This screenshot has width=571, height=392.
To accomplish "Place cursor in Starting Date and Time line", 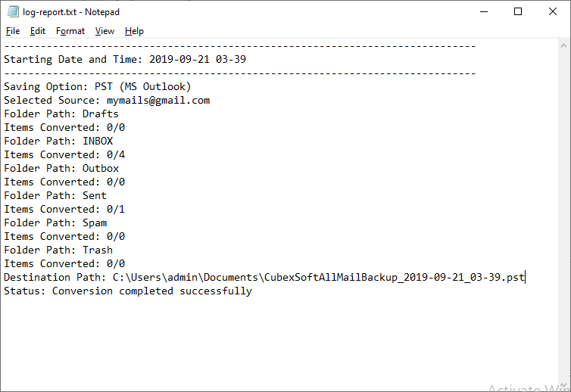I will 125,59.
